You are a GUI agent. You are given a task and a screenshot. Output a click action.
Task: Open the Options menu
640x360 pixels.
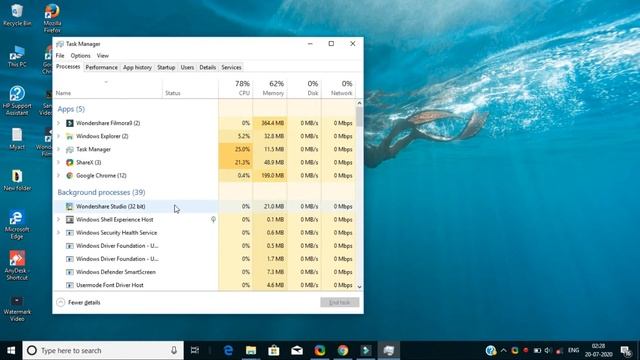(x=80, y=56)
